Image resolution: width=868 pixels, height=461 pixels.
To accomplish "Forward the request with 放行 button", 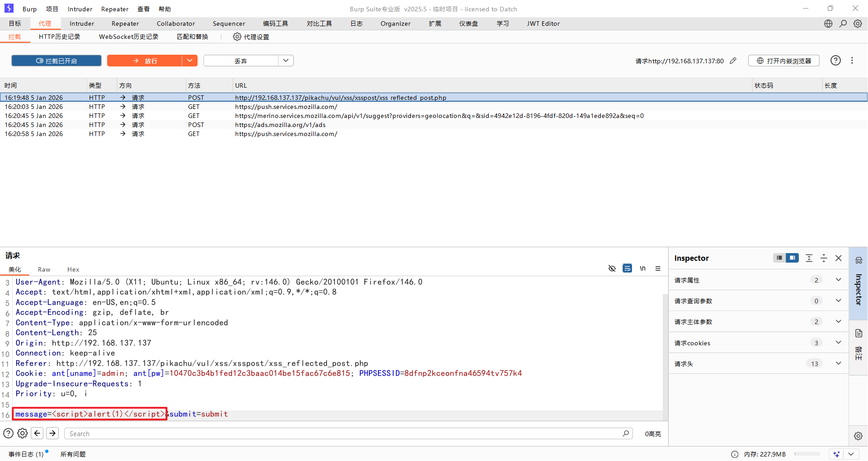I will coord(145,61).
